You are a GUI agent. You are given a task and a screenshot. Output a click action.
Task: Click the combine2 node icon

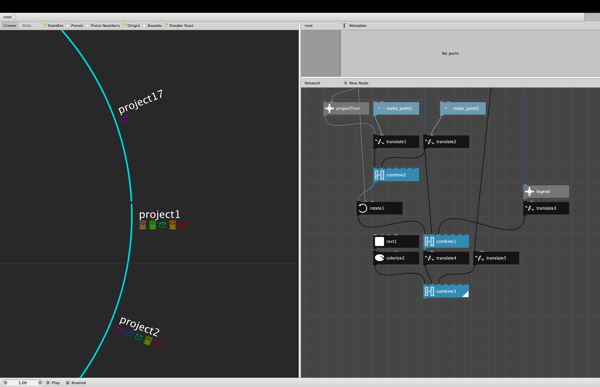pos(379,175)
